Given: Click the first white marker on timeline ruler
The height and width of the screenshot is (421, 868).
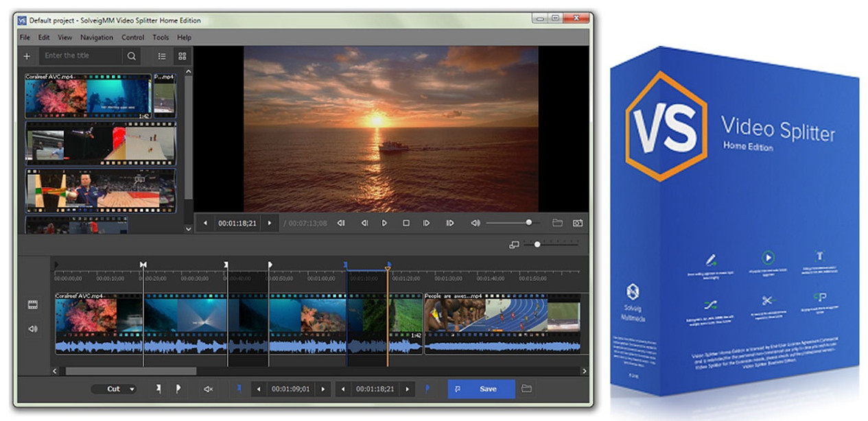Looking at the screenshot, I should coord(143,265).
